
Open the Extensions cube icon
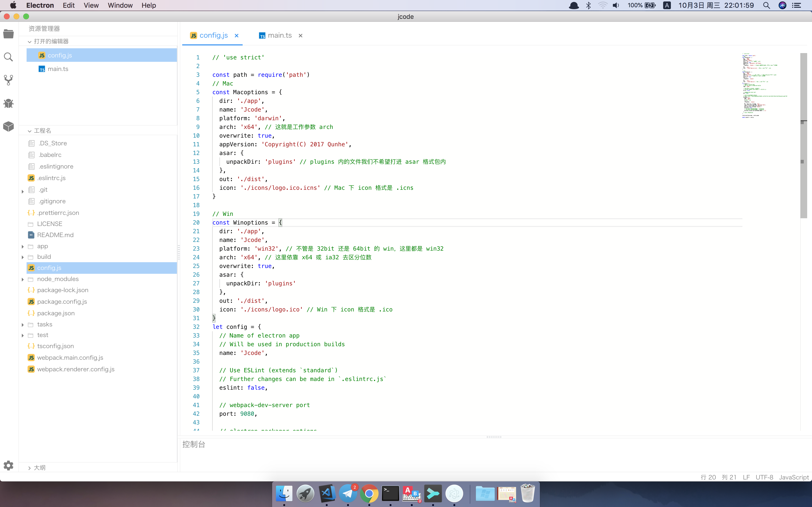[x=8, y=127]
